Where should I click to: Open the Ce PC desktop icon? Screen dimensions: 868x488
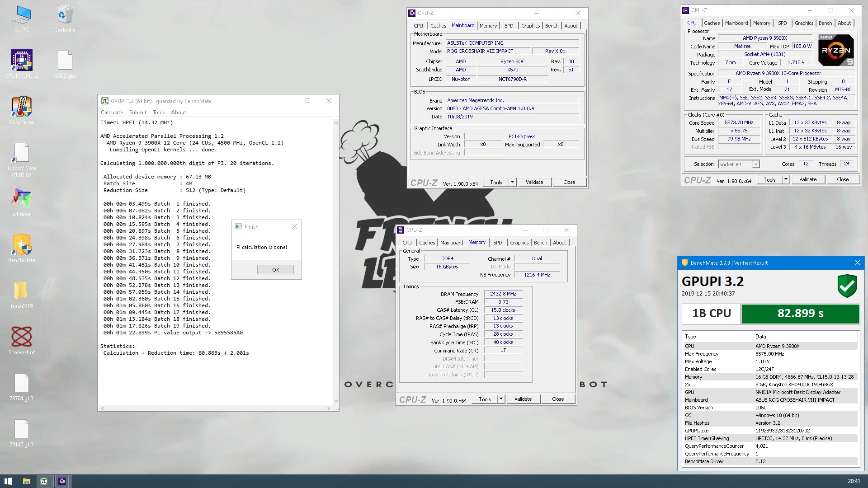21,19
